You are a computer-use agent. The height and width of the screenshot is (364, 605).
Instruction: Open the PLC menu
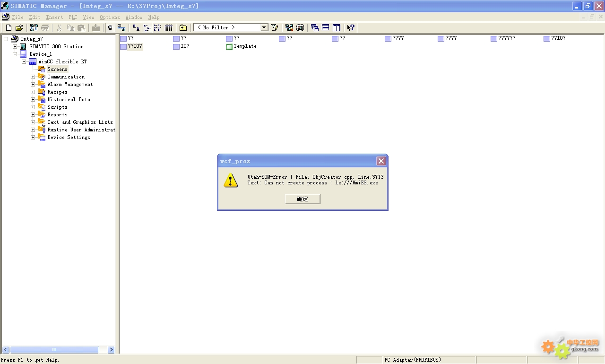(x=73, y=17)
